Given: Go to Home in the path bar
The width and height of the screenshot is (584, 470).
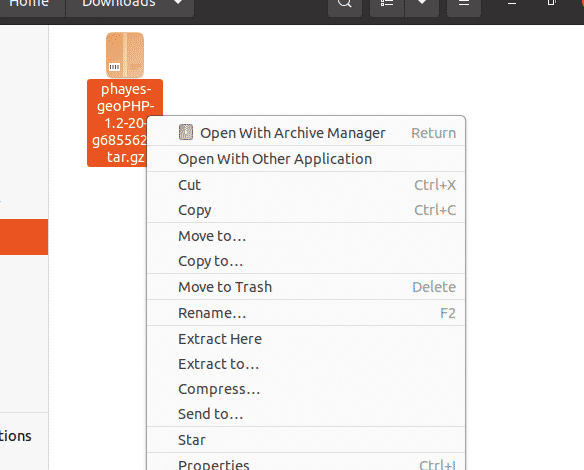Looking at the screenshot, I should pos(29,4).
